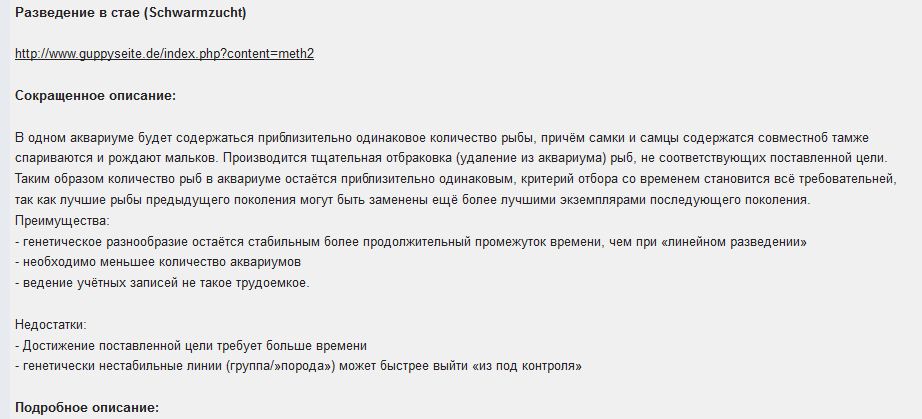Click the bullet starting "генетическое разнообразие"
Viewport: 922px width, 419px height.
point(300,241)
